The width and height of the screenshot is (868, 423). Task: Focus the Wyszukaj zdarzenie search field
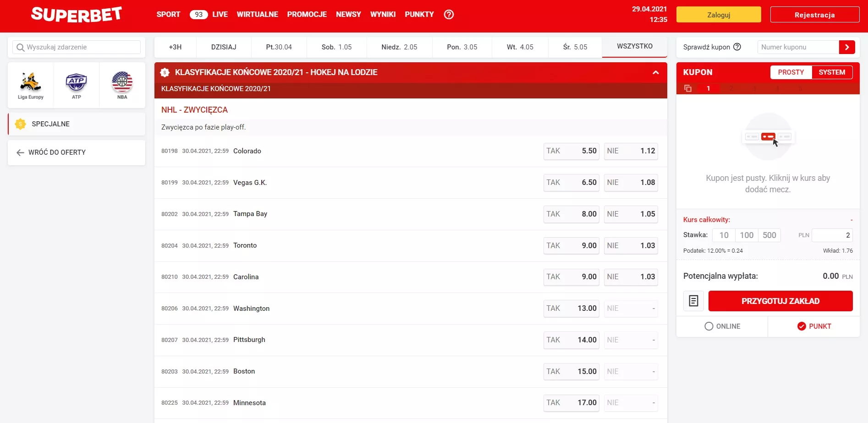[77, 47]
